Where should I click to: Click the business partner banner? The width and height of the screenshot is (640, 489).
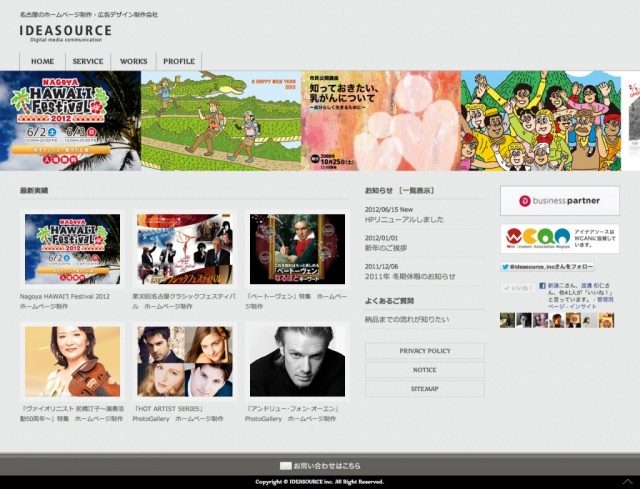tap(559, 200)
